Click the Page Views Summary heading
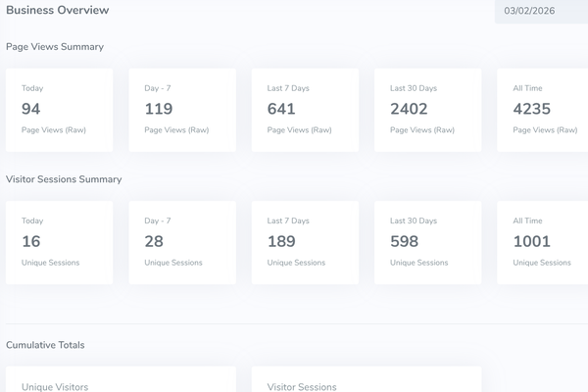The image size is (588, 392). click(55, 47)
